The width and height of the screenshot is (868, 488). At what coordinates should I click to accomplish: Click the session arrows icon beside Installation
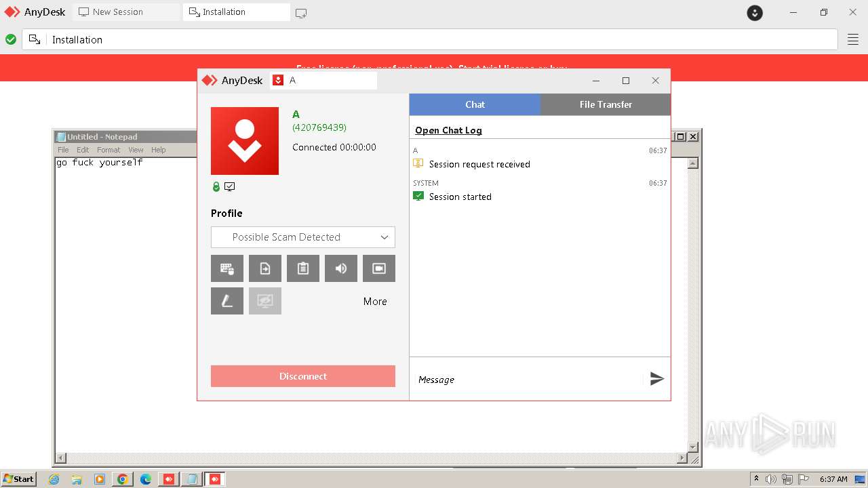35,39
